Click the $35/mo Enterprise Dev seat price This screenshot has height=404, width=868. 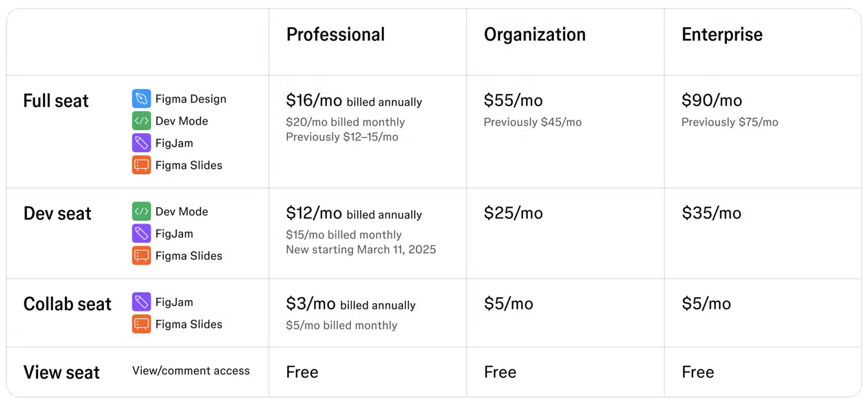(x=711, y=213)
